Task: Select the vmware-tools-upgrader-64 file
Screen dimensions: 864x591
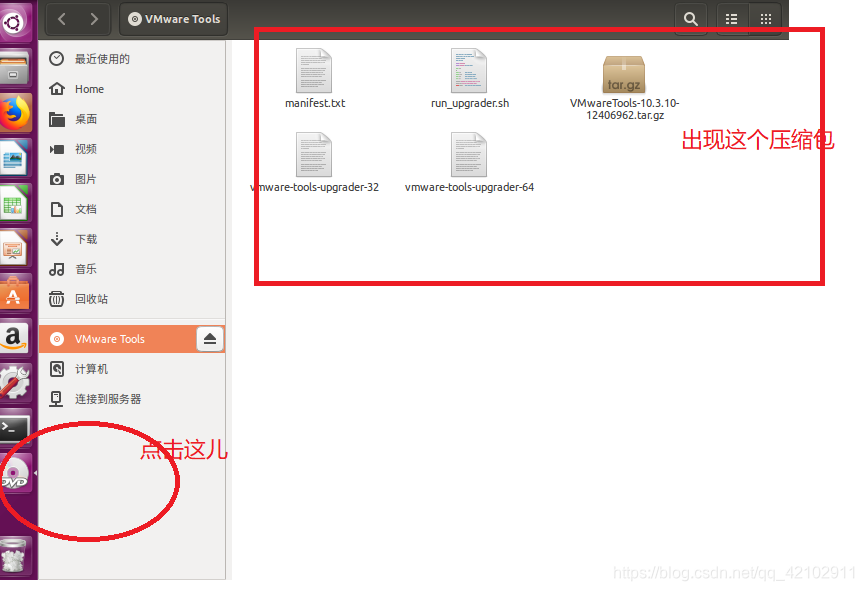Action: coord(469,162)
